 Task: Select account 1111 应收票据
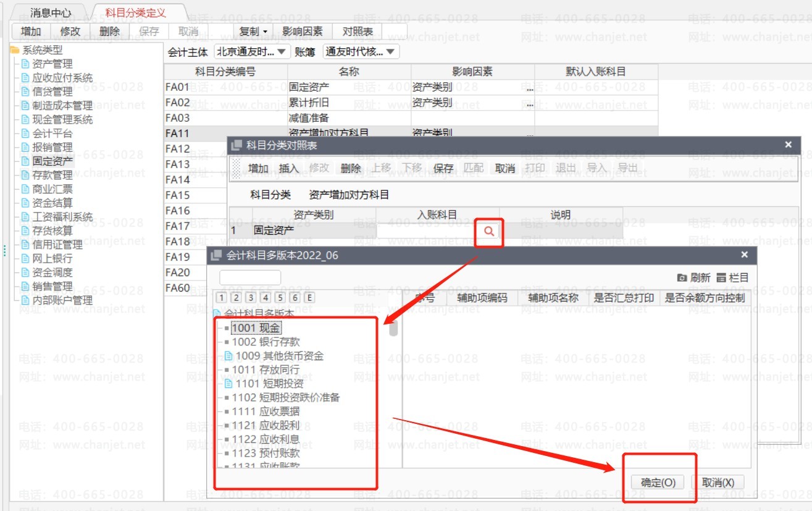click(x=266, y=412)
